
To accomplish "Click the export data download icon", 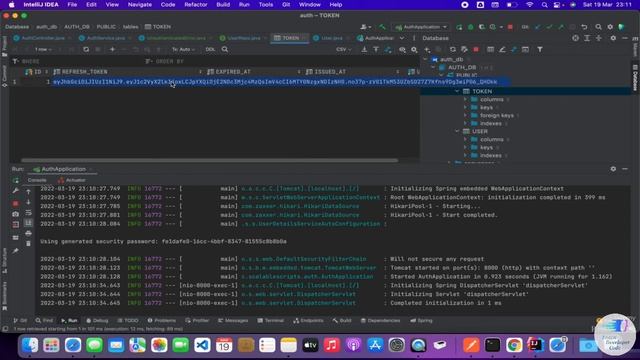I will pos(364,49).
